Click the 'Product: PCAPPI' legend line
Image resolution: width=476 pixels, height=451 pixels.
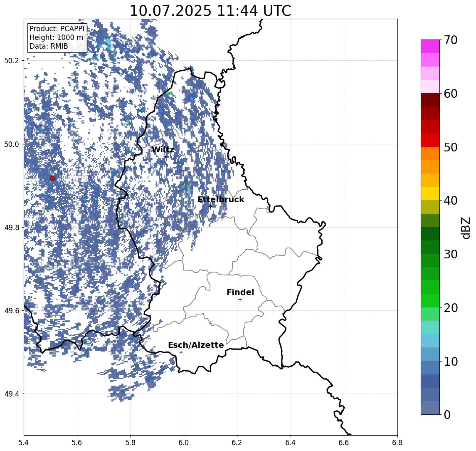click(x=57, y=29)
